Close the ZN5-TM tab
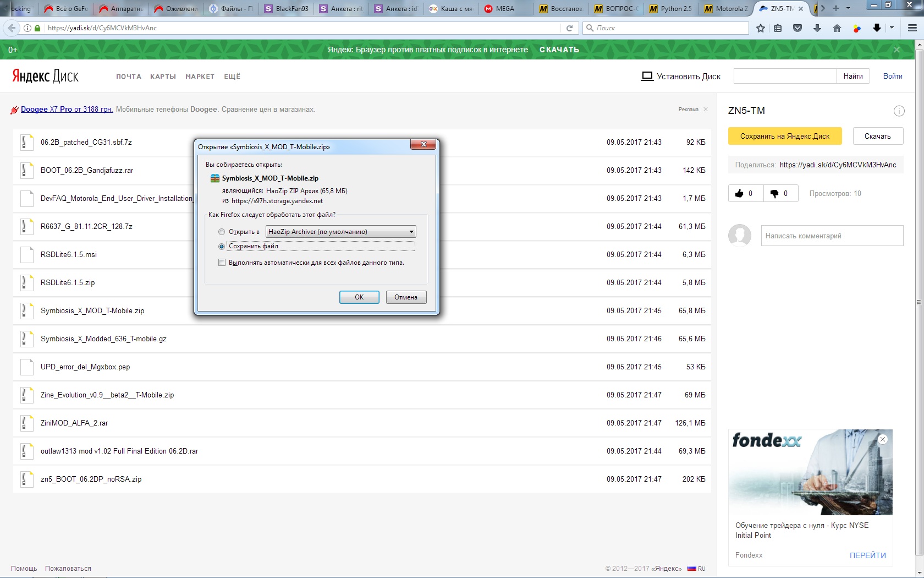Screen dimensions: 924x578 800,9
